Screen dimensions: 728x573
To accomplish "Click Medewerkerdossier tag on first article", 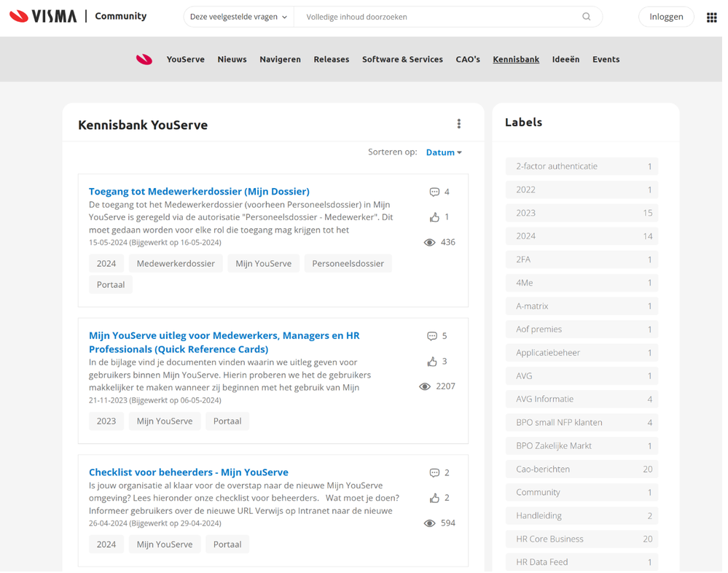I will point(176,263).
